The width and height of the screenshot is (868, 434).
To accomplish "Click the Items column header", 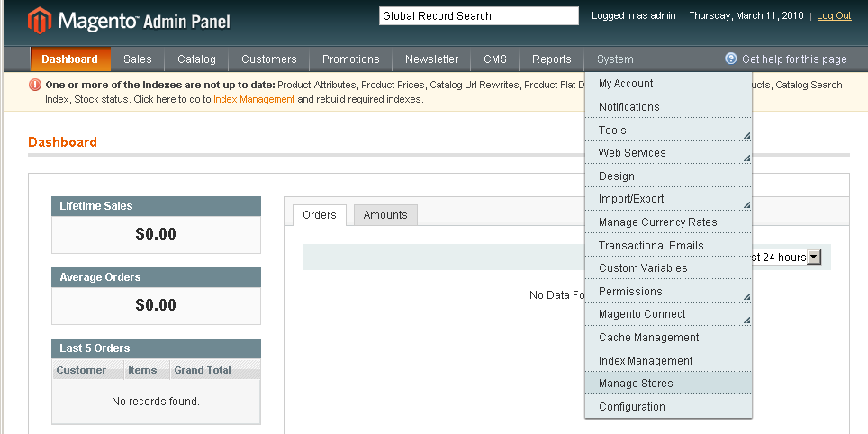I will [146, 370].
